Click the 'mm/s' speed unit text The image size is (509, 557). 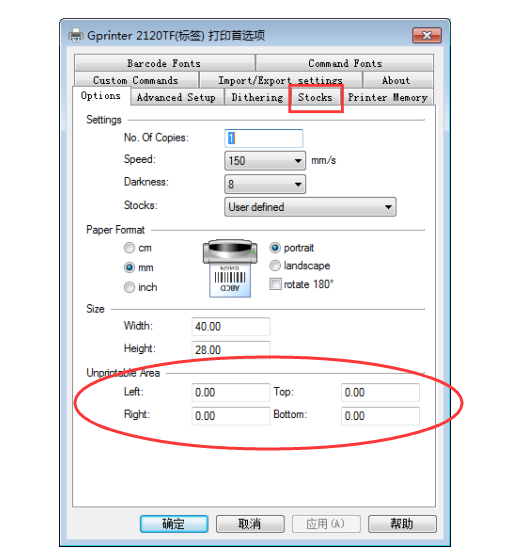coord(323,161)
